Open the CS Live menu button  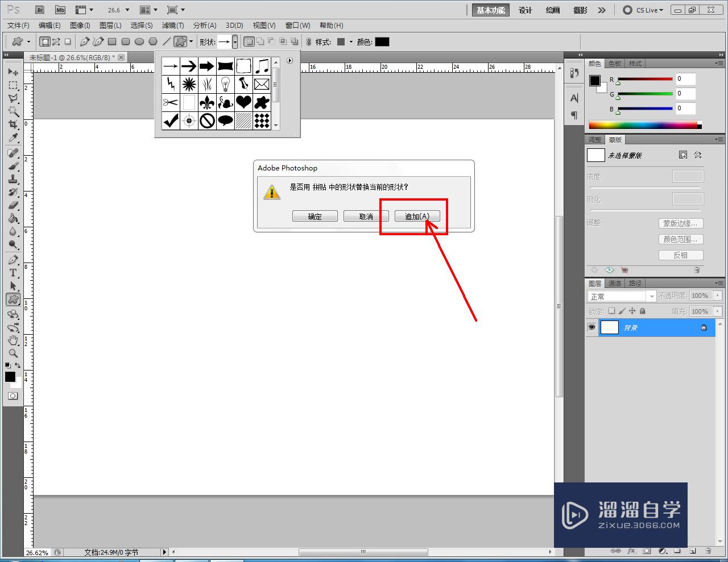(644, 10)
